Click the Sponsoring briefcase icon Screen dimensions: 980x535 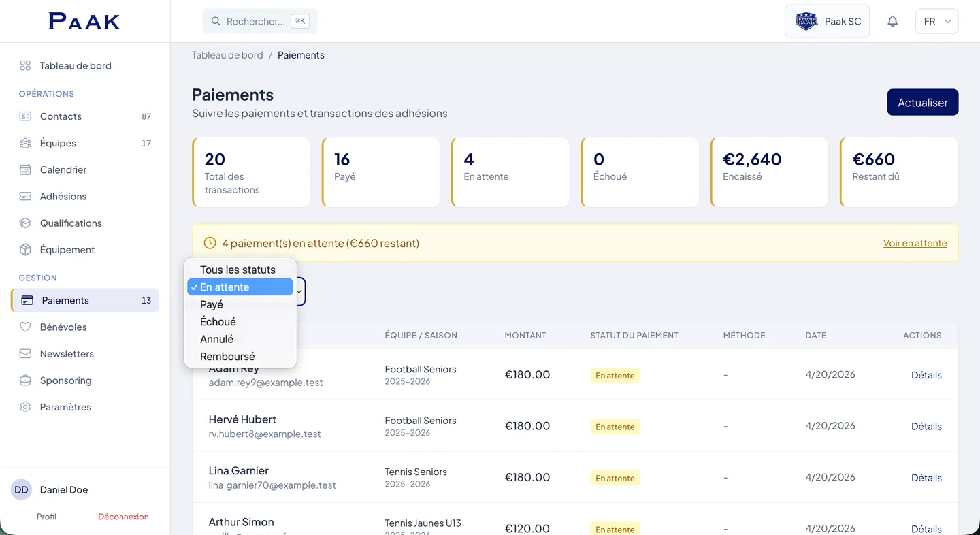(x=25, y=380)
